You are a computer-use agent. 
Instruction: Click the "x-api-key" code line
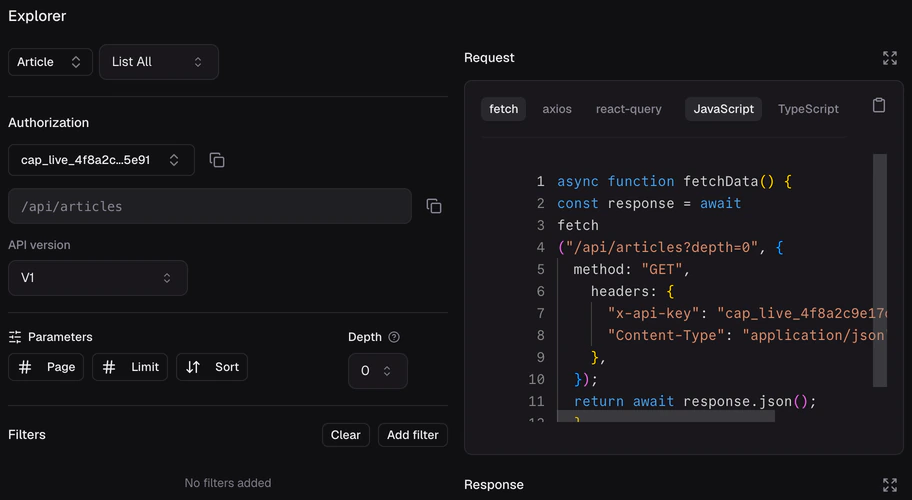[747, 313]
